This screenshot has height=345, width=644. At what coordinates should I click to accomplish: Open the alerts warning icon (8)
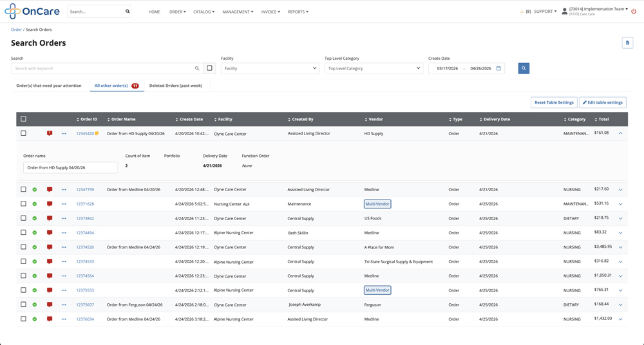pos(522,12)
